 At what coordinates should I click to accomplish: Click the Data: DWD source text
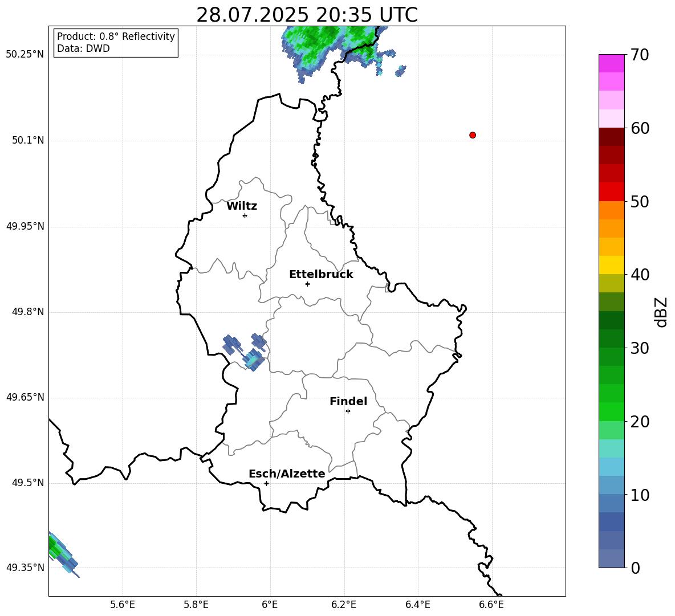(83, 48)
